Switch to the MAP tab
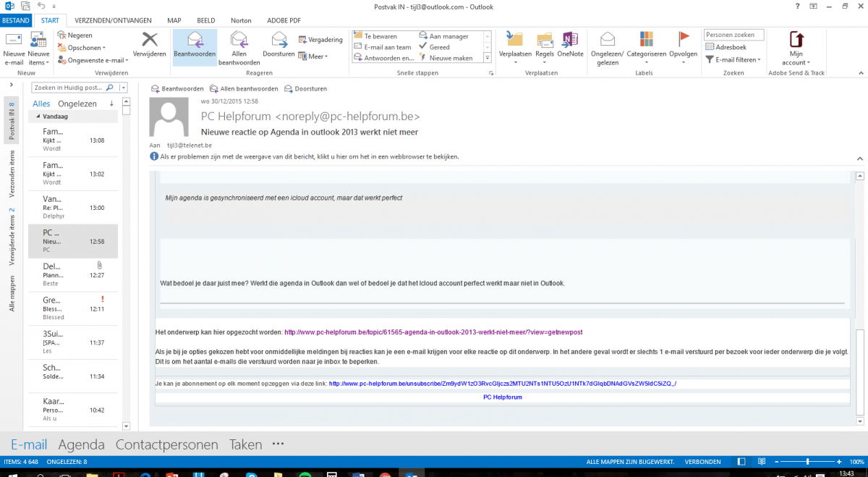The width and height of the screenshot is (868, 477). [174, 20]
